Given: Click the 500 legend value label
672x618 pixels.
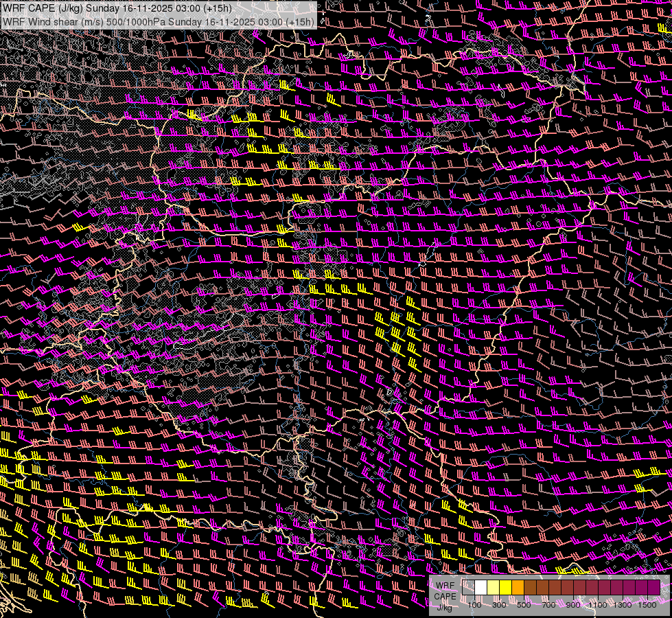Looking at the screenshot, I should click(524, 605).
